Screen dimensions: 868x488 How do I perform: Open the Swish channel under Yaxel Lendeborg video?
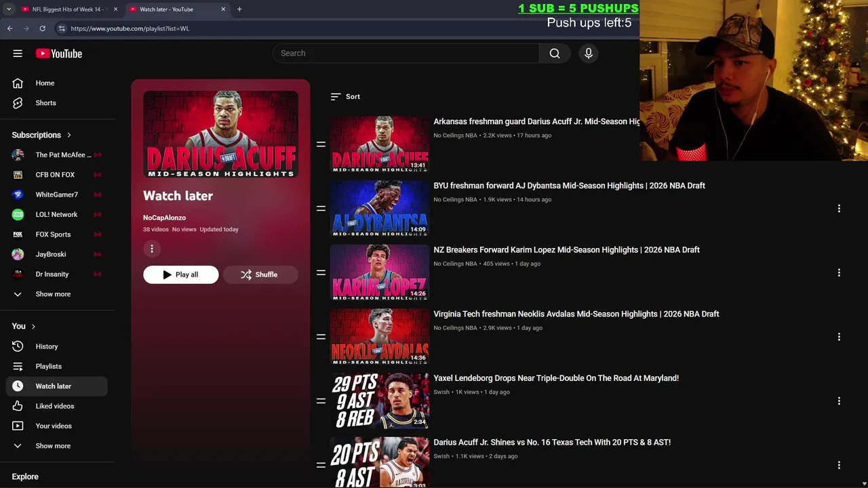click(x=441, y=392)
